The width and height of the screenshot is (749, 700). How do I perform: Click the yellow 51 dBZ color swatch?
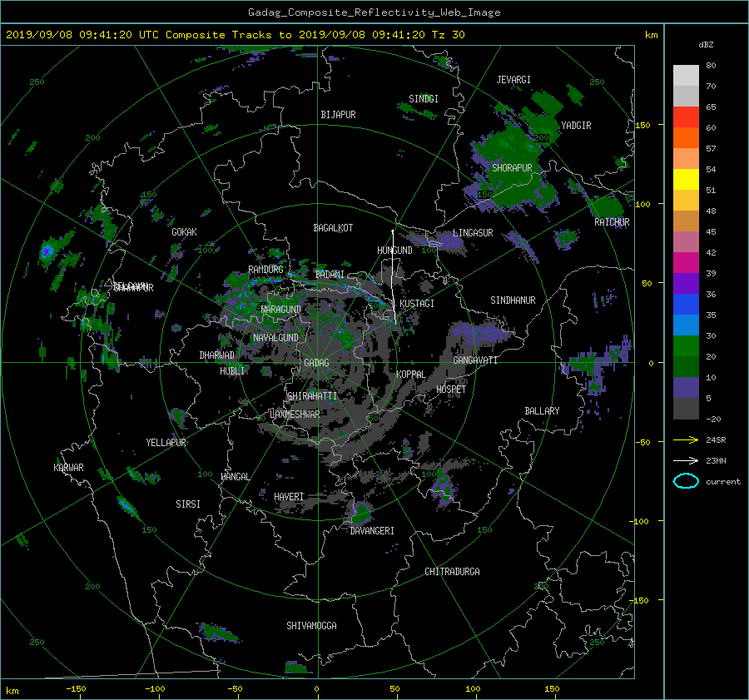[686, 180]
